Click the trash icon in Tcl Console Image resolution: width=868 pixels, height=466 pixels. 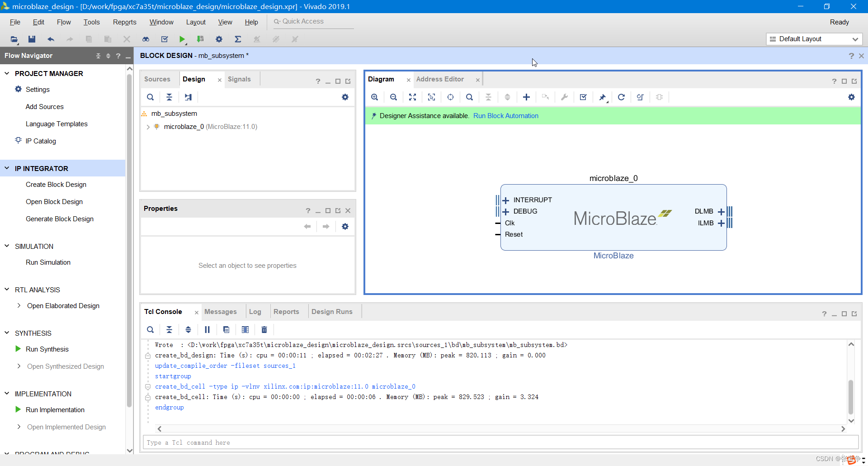pyautogui.click(x=264, y=329)
